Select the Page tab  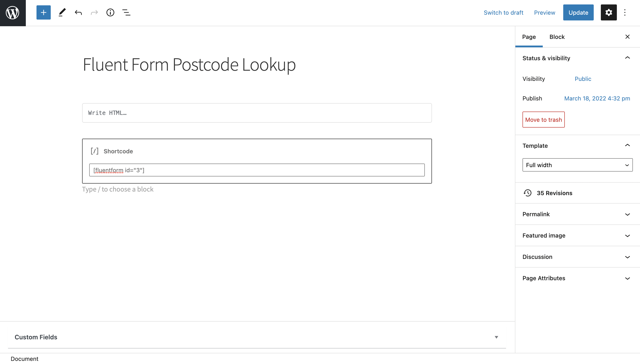[529, 37]
